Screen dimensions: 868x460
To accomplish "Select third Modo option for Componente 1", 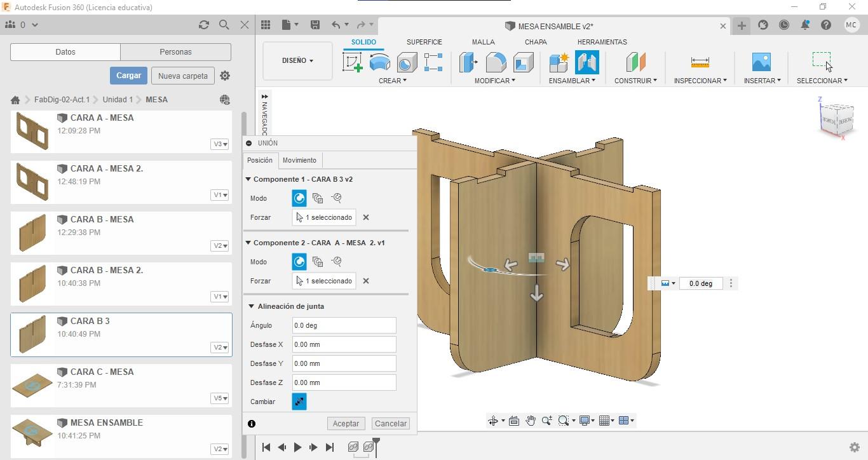I will click(337, 198).
